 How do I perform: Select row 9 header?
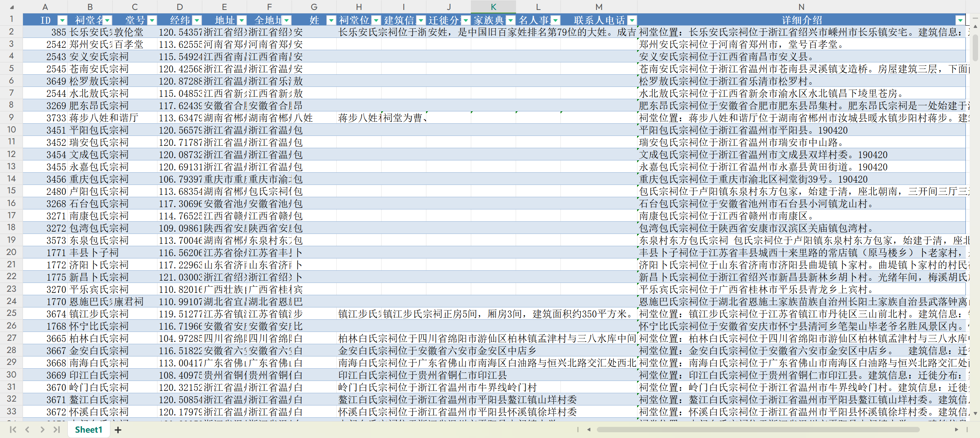coord(11,118)
